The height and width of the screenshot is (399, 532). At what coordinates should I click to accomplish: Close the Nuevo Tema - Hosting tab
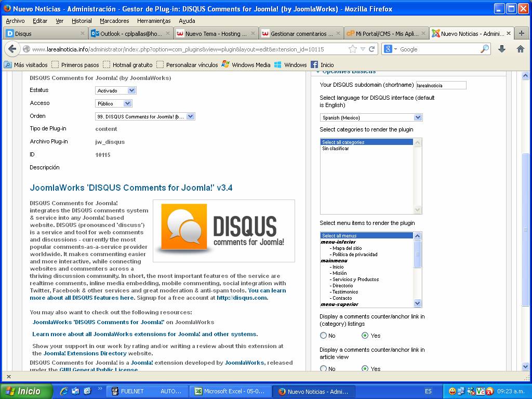[253, 33]
